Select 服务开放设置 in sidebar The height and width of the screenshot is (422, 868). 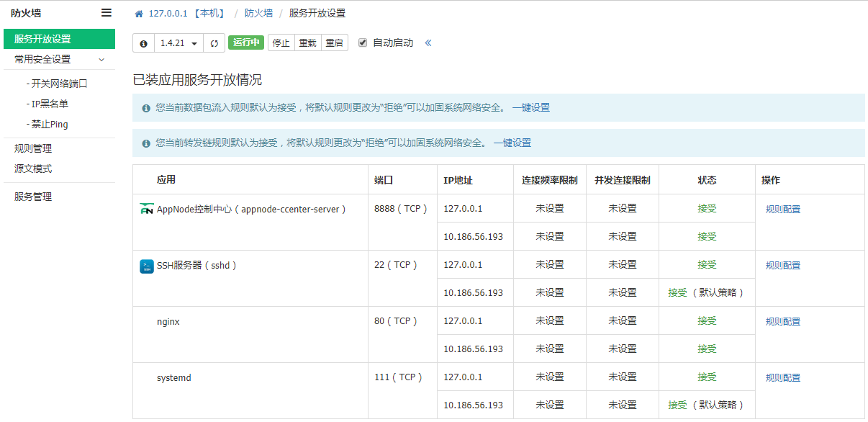(59, 39)
